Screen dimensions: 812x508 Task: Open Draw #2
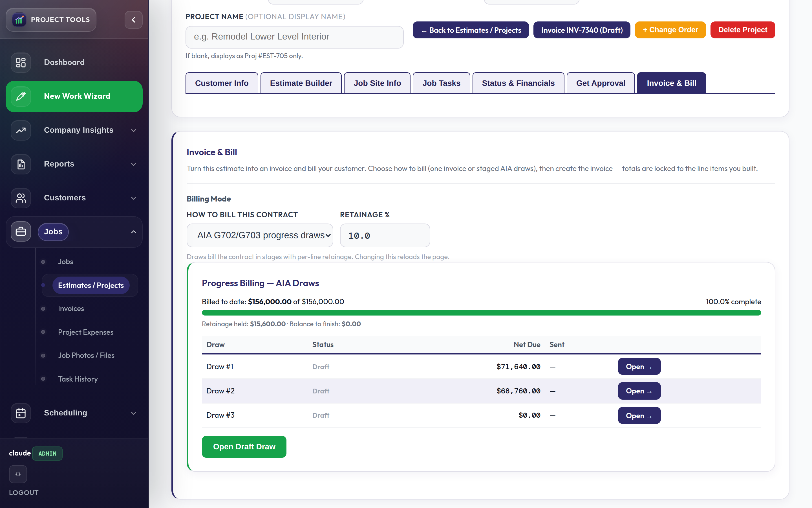click(639, 391)
